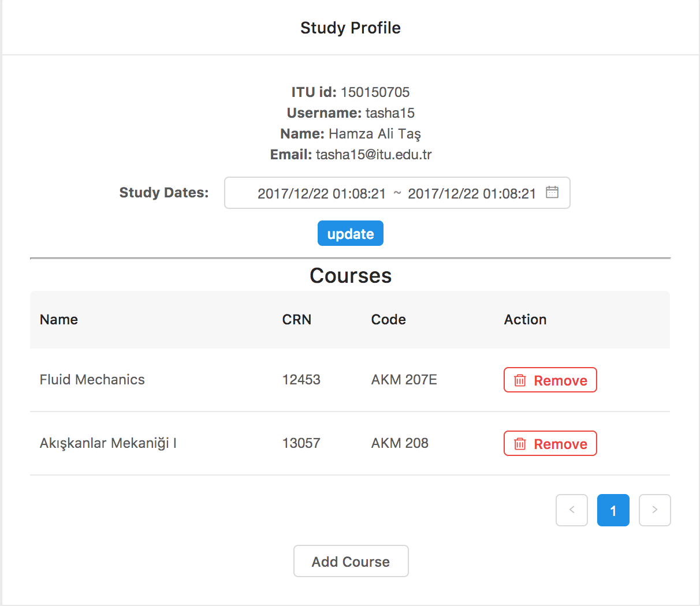Click trash icon for Fluid Mechanics

520,380
